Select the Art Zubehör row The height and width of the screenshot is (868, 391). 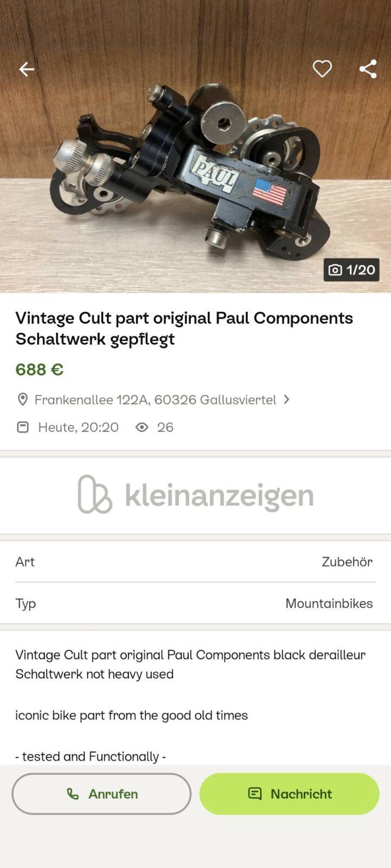(x=195, y=561)
